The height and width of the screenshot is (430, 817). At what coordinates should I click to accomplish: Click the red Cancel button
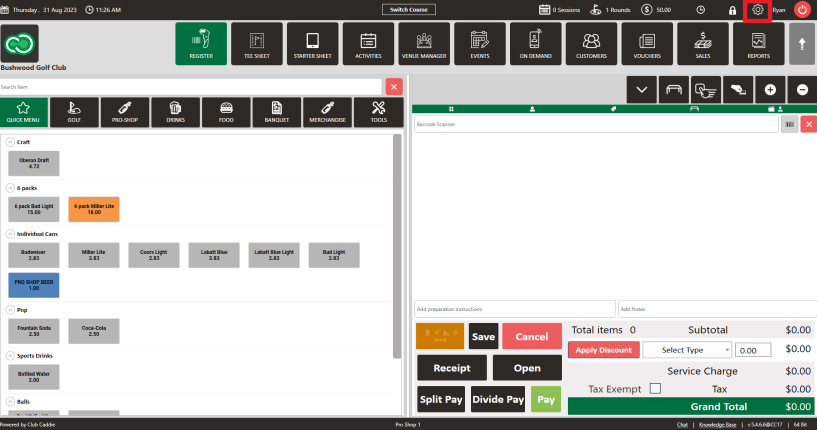(532, 336)
